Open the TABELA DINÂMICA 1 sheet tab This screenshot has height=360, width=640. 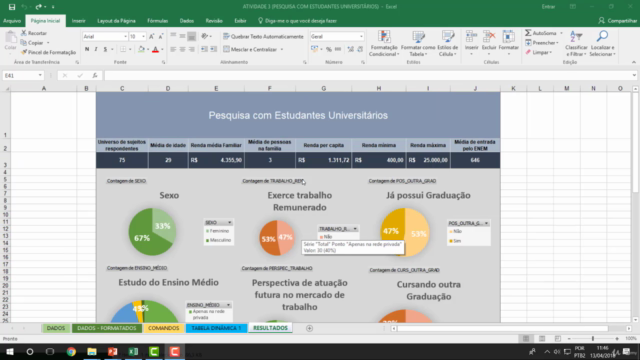pos(216,328)
